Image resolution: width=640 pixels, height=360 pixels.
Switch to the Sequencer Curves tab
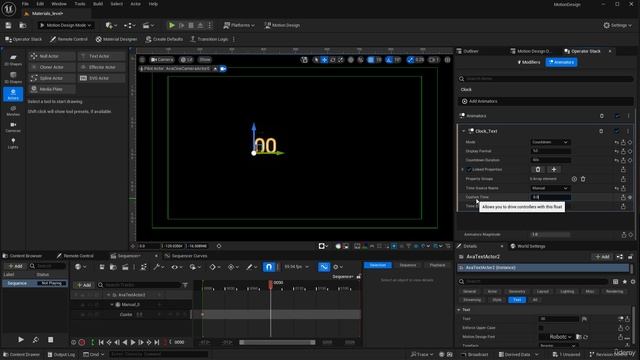[186, 256]
